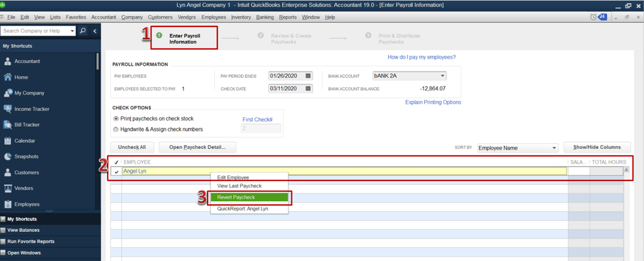Choose Revert Paycheck from context menu
This screenshot has height=261, width=644.
coord(249,197)
